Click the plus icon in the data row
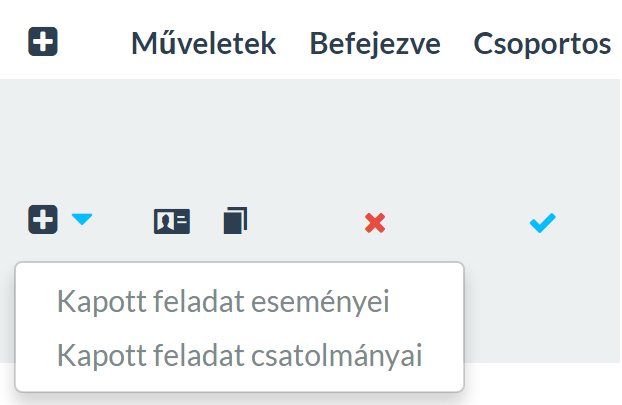Screen dimensions: 622x405 pos(43,220)
